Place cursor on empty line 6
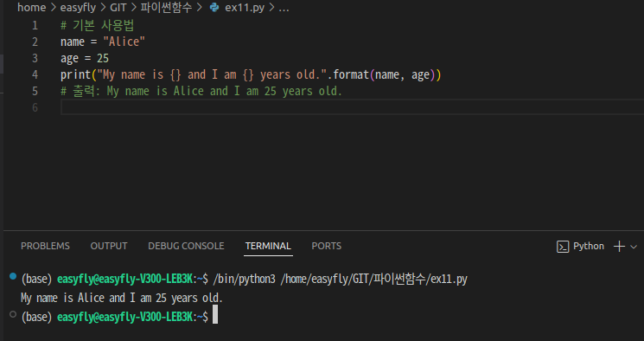644x341 pixels. [352, 108]
